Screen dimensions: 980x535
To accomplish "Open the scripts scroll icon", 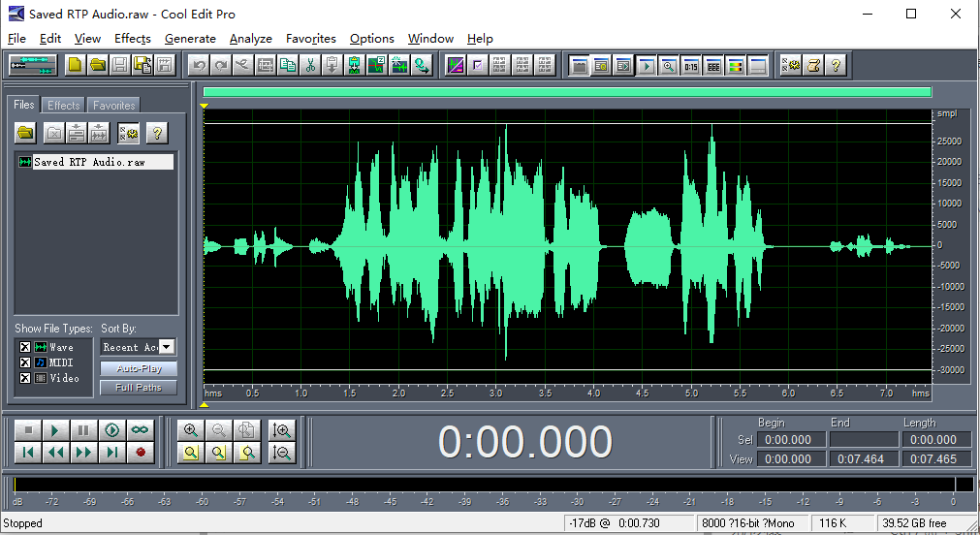I will (813, 65).
